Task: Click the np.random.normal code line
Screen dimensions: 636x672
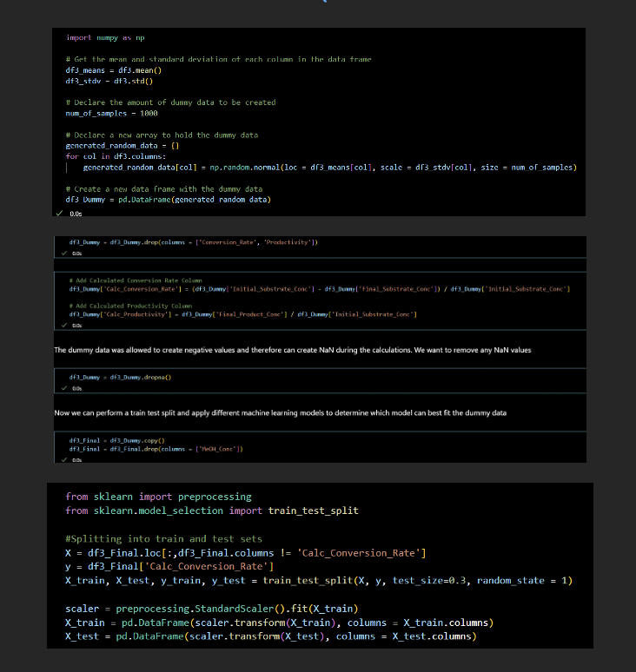Action: coord(328,167)
